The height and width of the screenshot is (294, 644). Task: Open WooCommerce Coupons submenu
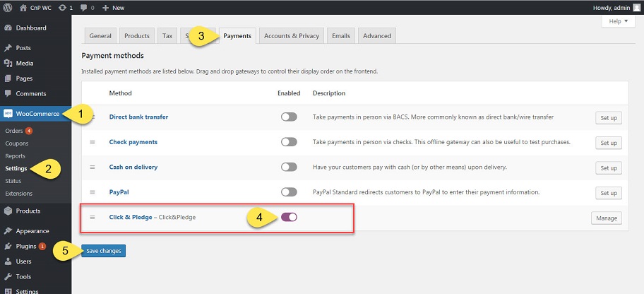coord(17,143)
